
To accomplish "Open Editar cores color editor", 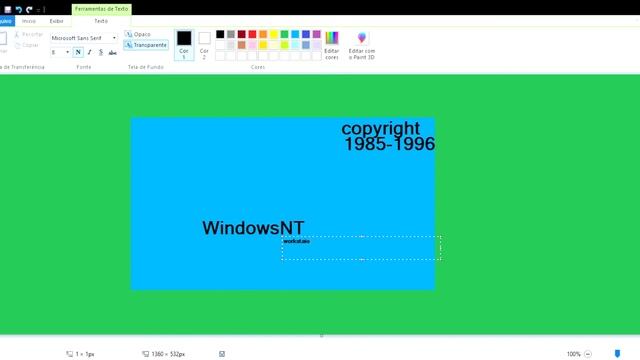I will point(332,45).
